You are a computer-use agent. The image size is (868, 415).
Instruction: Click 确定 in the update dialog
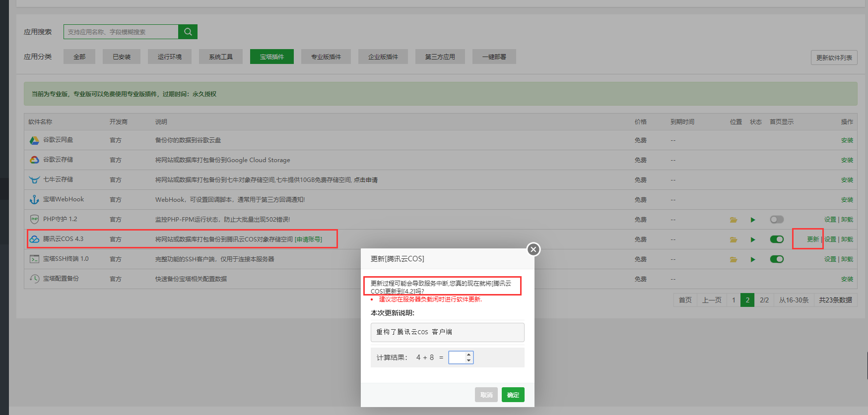click(x=513, y=395)
